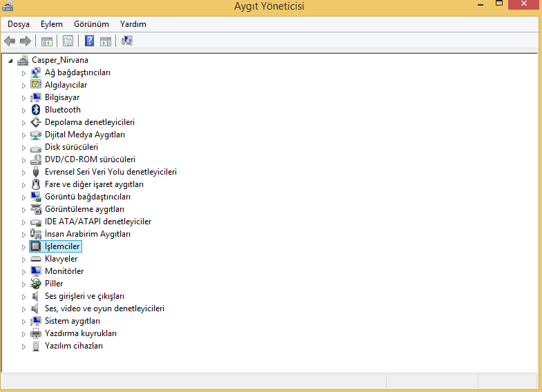Expand the Ses, video ve oyun denetleyicileri arrow
The image size is (542, 392).
(23, 309)
